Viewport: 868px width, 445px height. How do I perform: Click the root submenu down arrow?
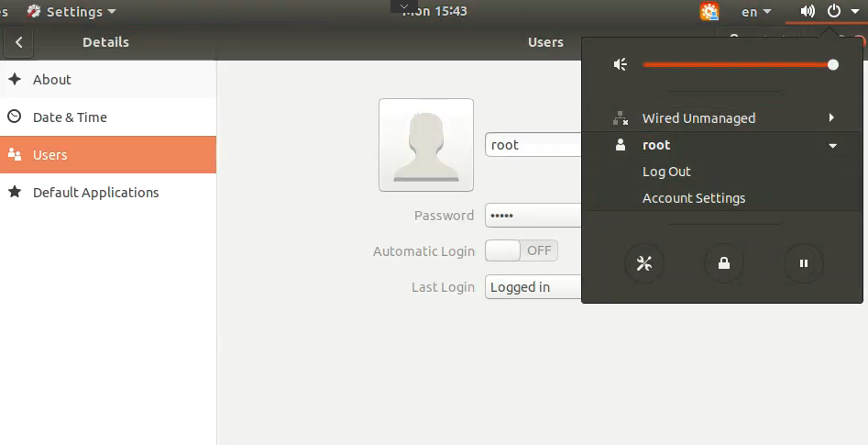coord(832,146)
